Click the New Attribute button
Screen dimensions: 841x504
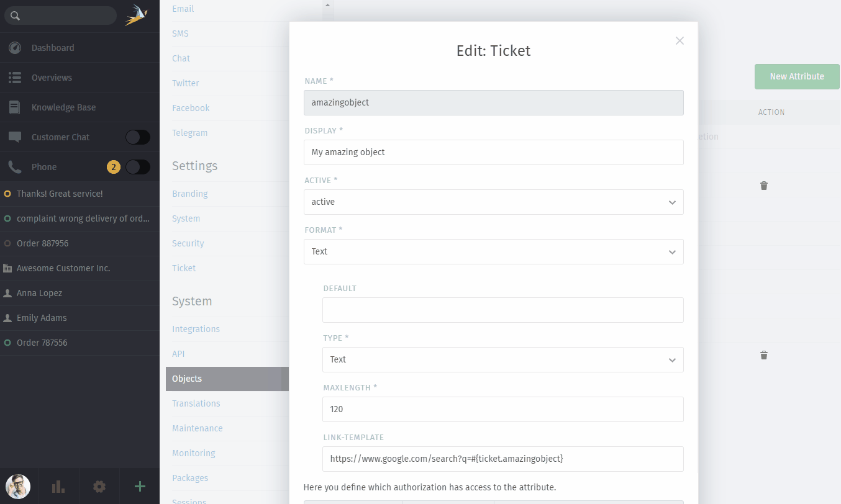[797, 76]
